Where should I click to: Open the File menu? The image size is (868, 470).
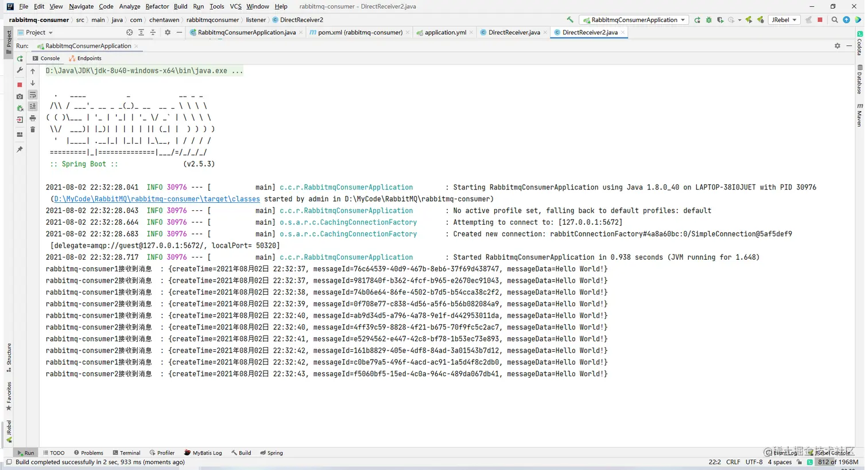24,6
